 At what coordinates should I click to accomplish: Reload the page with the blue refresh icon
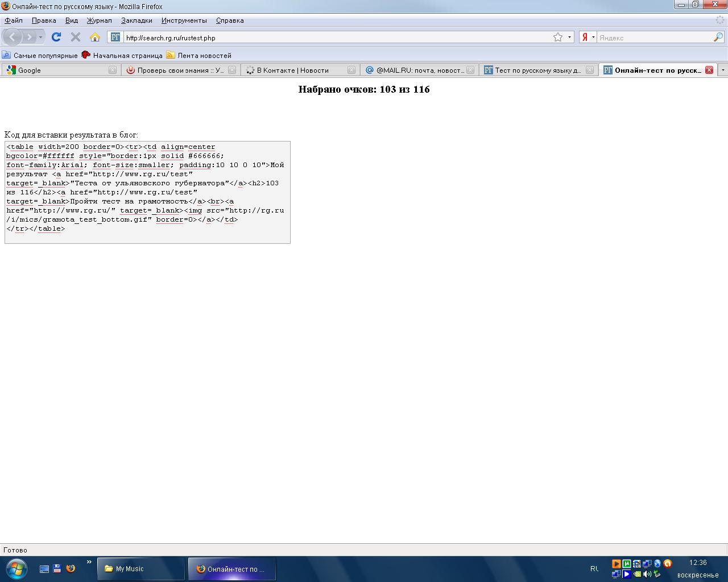[56, 37]
